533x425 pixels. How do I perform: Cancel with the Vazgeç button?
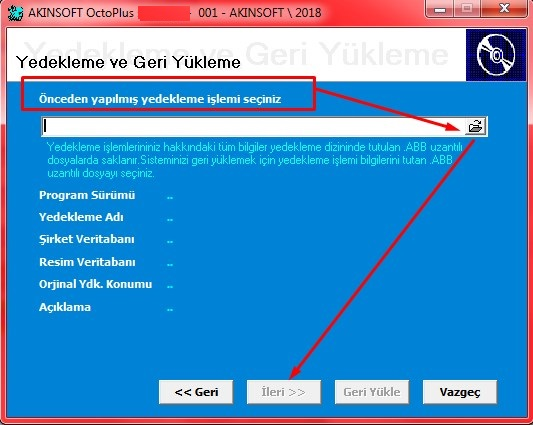(460, 392)
